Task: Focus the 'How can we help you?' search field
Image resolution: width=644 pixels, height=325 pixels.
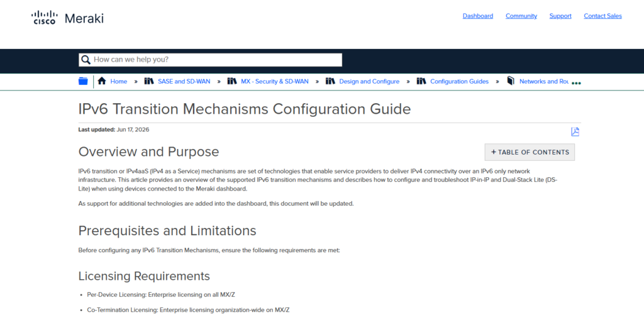Action: tap(210, 60)
